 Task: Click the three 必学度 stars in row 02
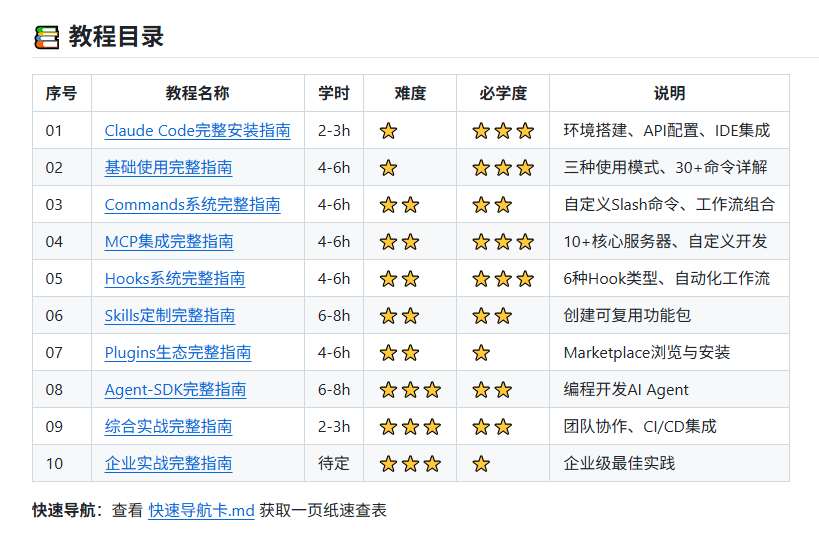pyautogui.click(x=503, y=168)
